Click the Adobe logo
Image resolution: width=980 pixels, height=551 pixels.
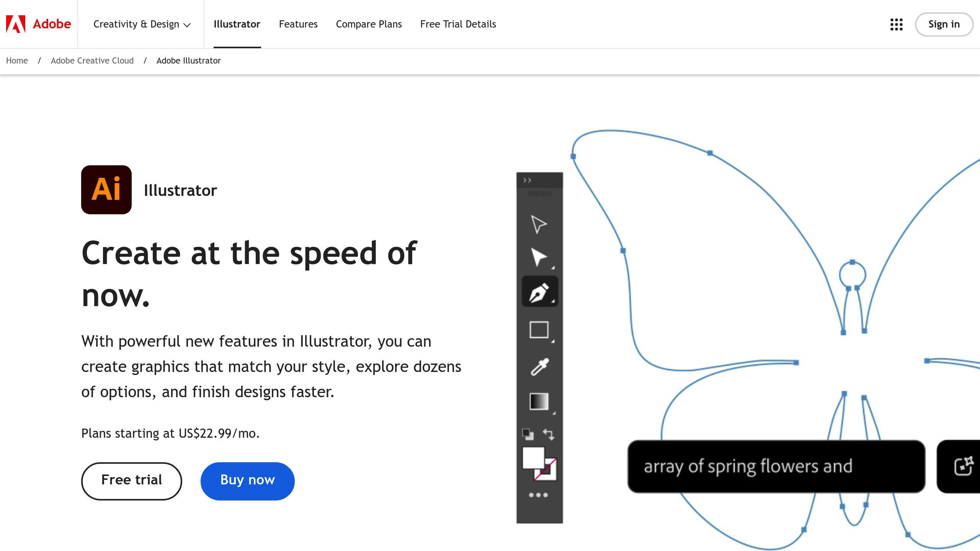pyautogui.click(x=38, y=24)
